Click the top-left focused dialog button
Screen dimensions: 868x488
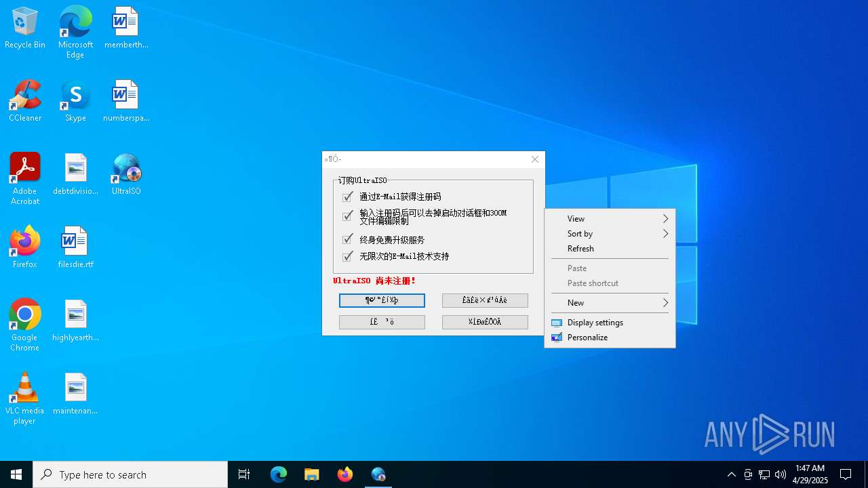(382, 300)
